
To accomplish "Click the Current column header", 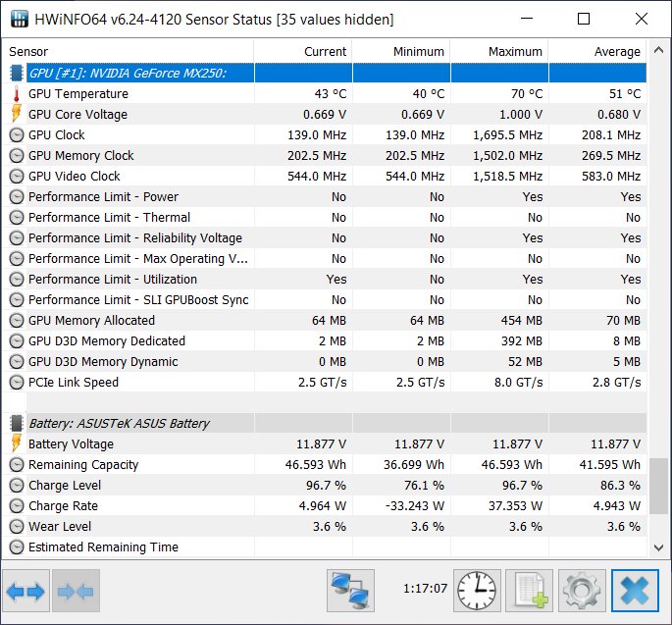I will (x=303, y=51).
